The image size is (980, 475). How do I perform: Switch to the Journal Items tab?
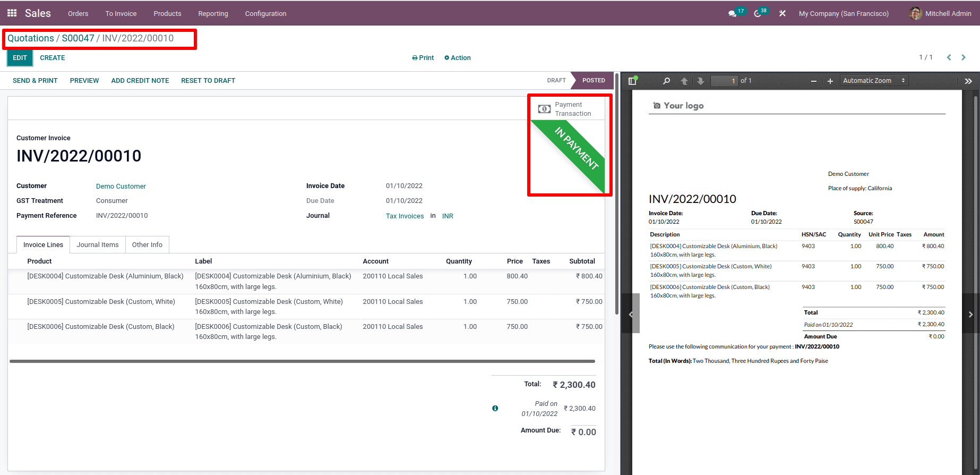pyautogui.click(x=98, y=244)
